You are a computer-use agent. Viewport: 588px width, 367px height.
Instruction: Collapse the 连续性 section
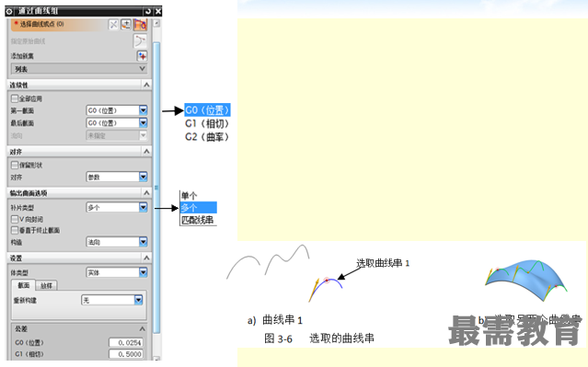(x=146, y=86)
